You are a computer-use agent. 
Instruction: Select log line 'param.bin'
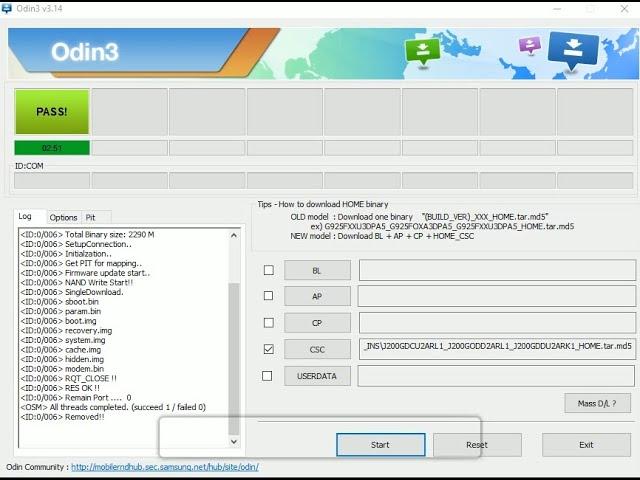[x=61, y=311]
